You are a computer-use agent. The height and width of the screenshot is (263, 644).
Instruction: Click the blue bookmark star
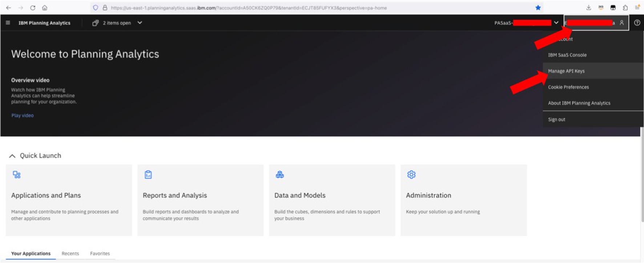(x=538, y=8)
